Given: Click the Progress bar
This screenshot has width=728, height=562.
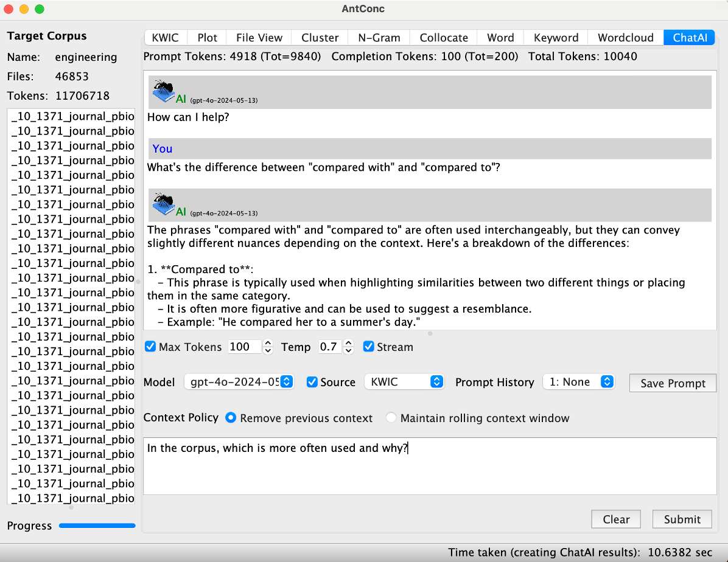Looking at the screenshot, I should click(x=97, y=526).
